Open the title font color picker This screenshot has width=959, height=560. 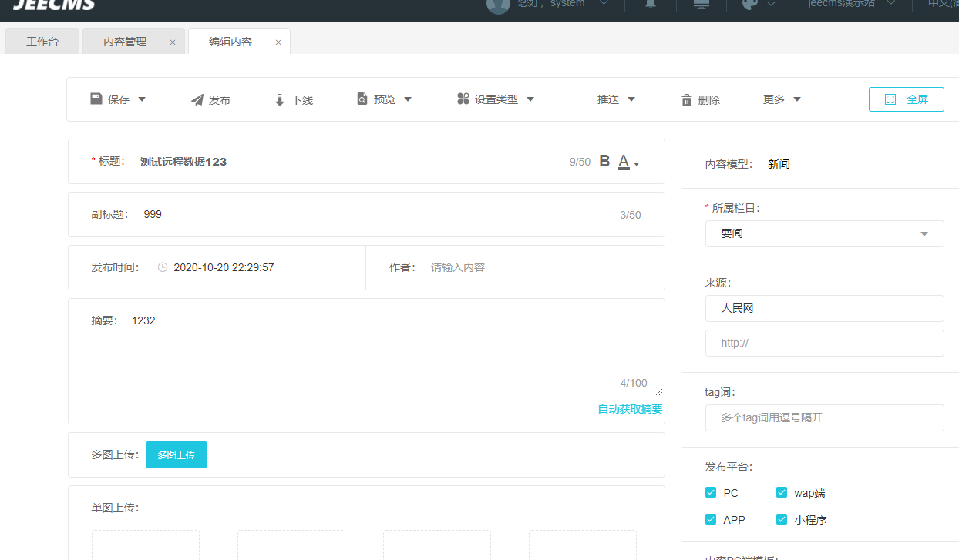click(629, 163)
